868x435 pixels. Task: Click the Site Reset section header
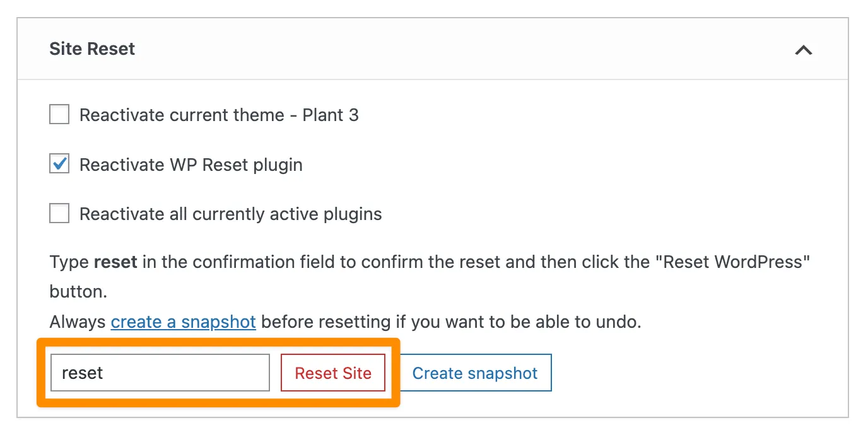[92, 49]
